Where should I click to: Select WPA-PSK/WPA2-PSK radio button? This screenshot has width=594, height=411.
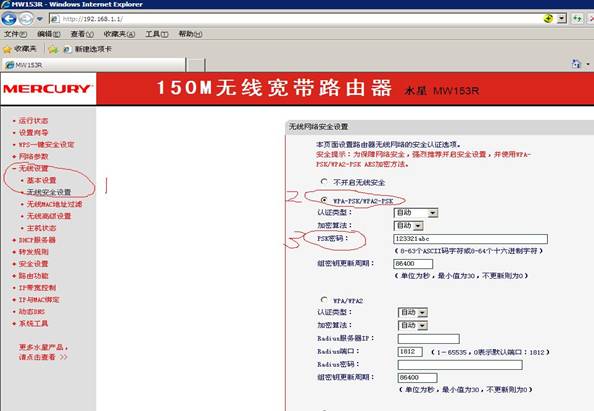[x=324, y=200]
